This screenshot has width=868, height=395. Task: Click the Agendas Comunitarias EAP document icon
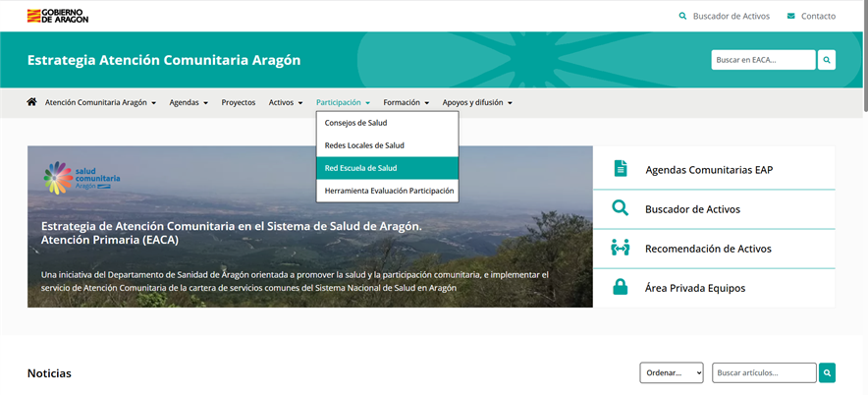pos(620,169)
